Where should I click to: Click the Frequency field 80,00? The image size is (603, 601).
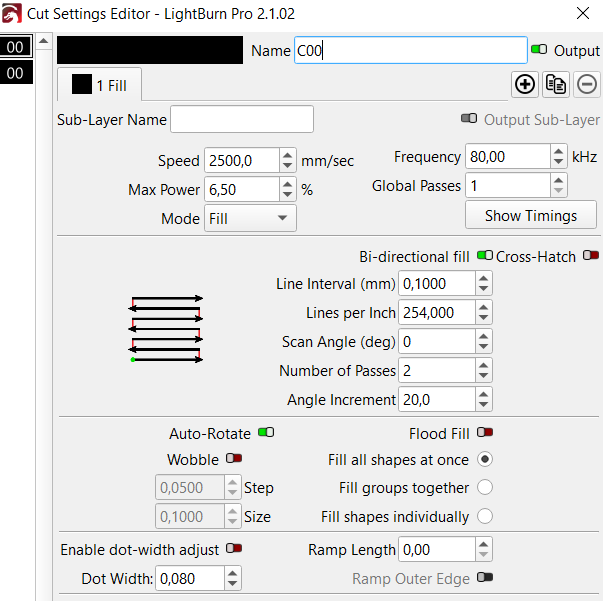coord(508,156)
